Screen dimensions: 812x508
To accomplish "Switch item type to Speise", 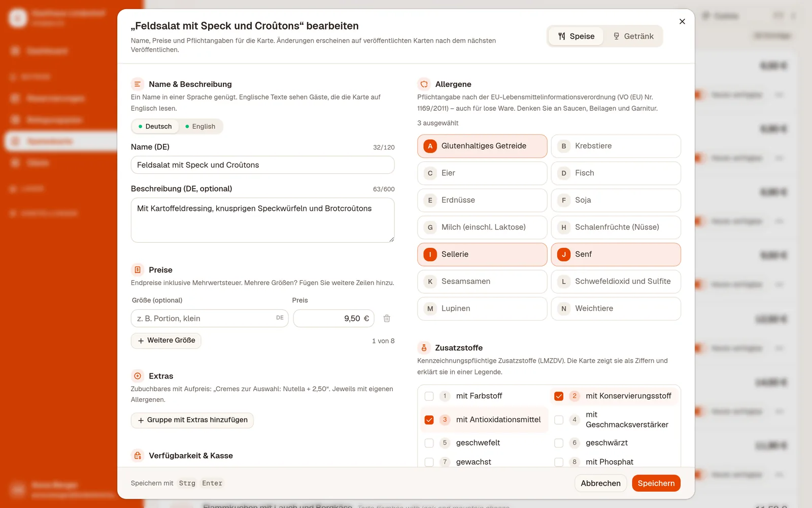I will (576, 36).
